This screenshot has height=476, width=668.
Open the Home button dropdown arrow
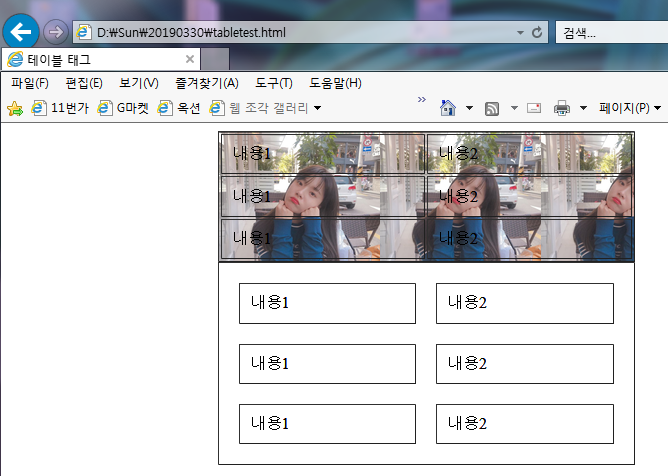(469, 108)
